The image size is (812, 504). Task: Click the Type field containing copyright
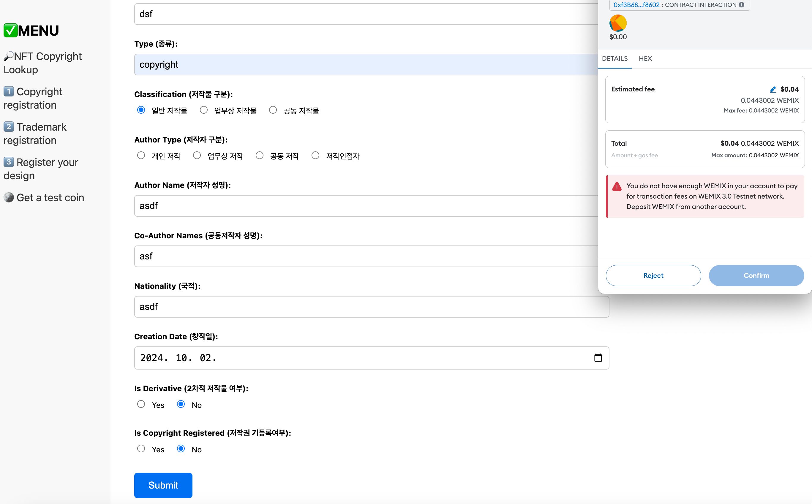tap(366, 65)
